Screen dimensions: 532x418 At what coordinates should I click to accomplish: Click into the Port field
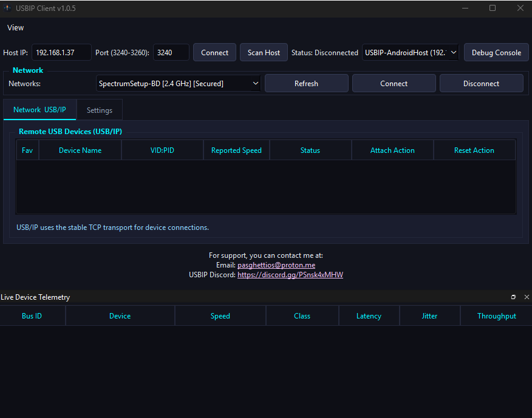click(171, 53)
